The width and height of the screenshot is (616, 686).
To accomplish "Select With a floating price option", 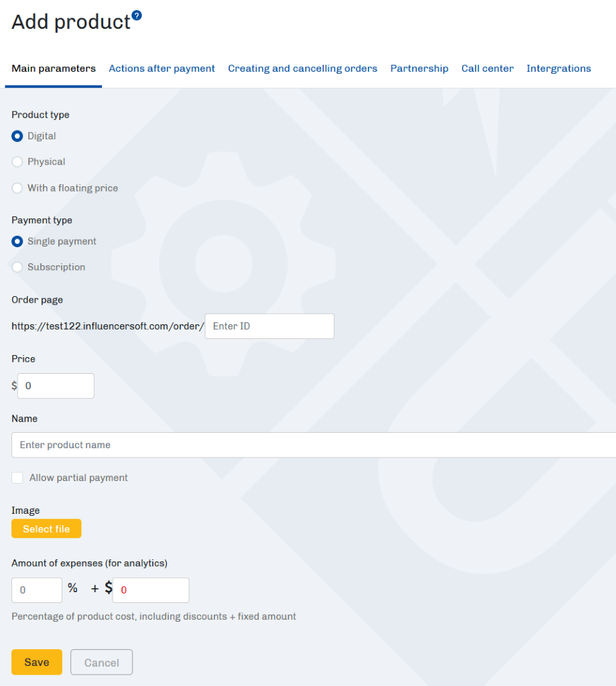I will pos(17,188).
